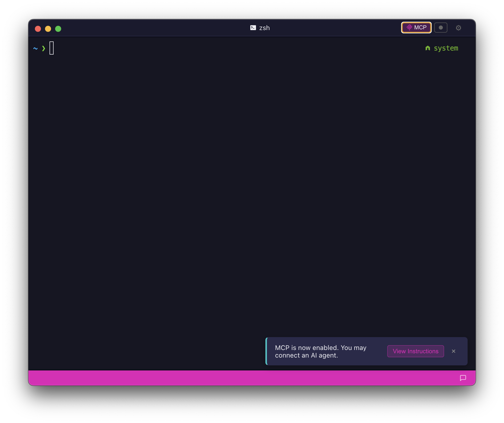Click the pink MCP paperclip icon
Viewport: 504px width, 423px height.
pyautogui.click(x=409, y=28)
